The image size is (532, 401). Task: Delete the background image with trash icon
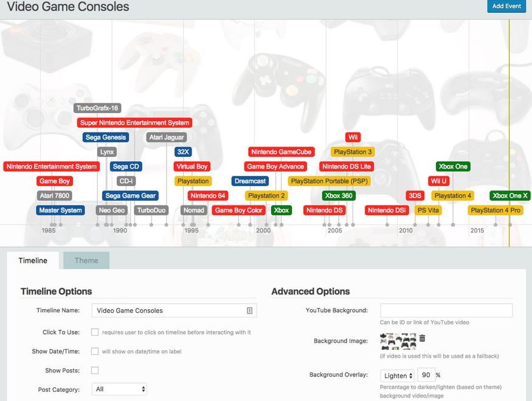422,338
